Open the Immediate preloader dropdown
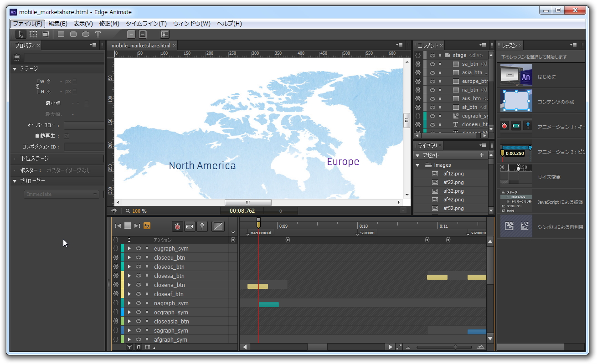The width and height of the screenshot is (597, 364). point(61,194)
